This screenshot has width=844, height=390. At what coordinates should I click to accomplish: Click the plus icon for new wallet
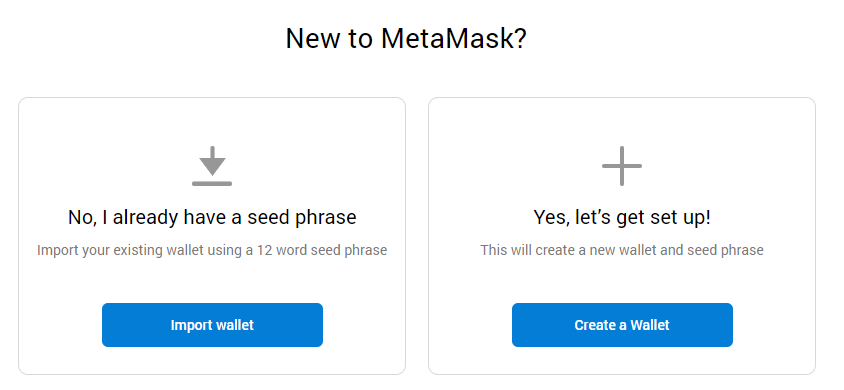coord(622,166)
